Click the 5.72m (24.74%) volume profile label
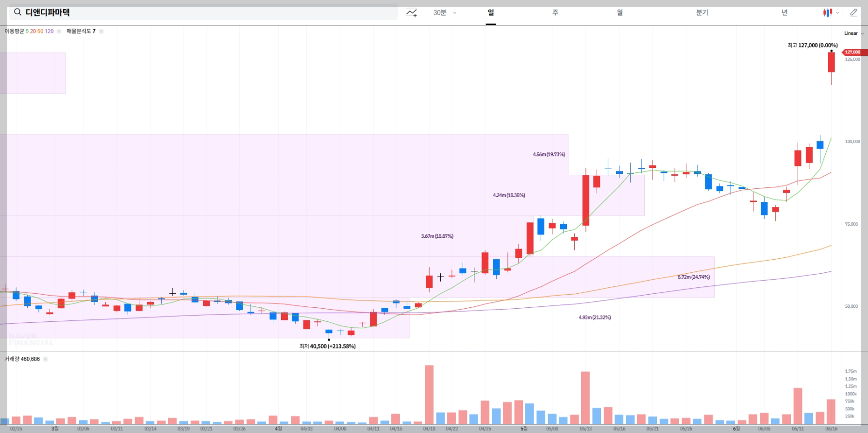Viewport: 868px width, 433px height. click(694, 277)
